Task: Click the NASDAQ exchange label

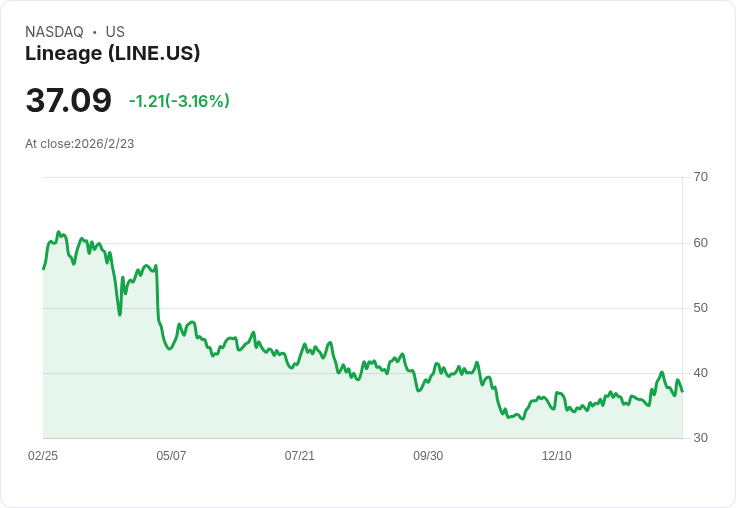Action: 54,32
